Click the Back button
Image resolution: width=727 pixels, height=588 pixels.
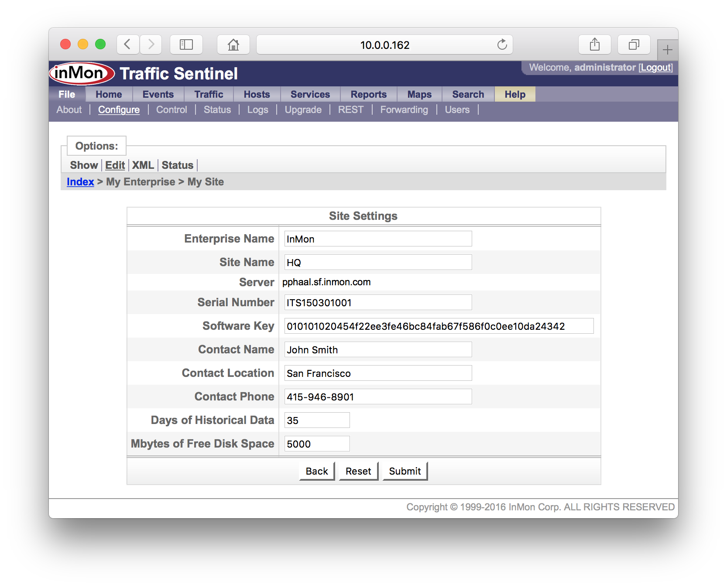[x=317, y=471]
